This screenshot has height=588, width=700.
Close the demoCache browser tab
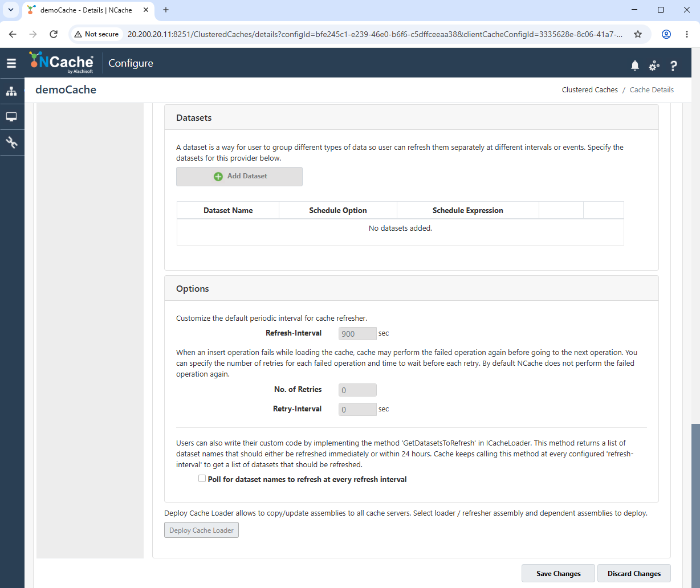tap(145, 10)
